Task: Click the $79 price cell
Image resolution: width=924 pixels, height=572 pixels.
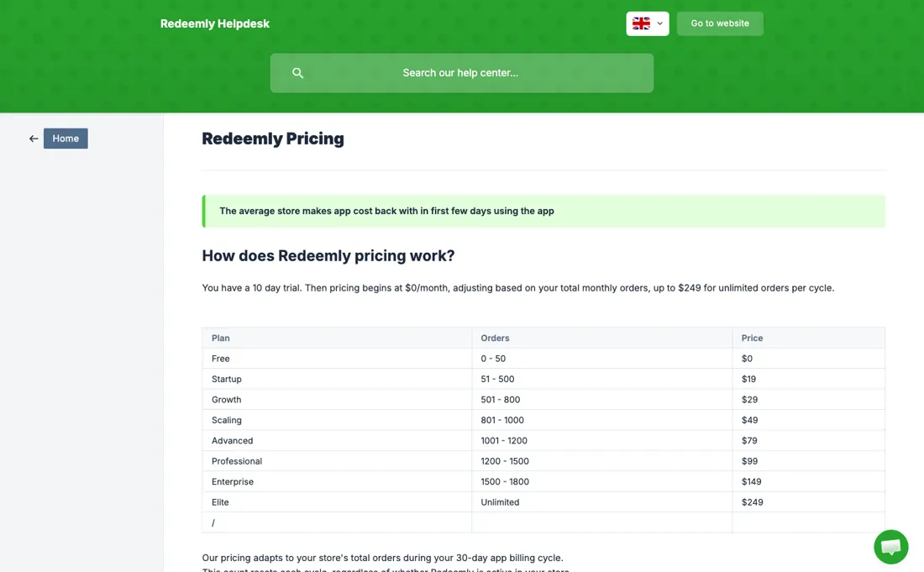Action: [808, 441]
